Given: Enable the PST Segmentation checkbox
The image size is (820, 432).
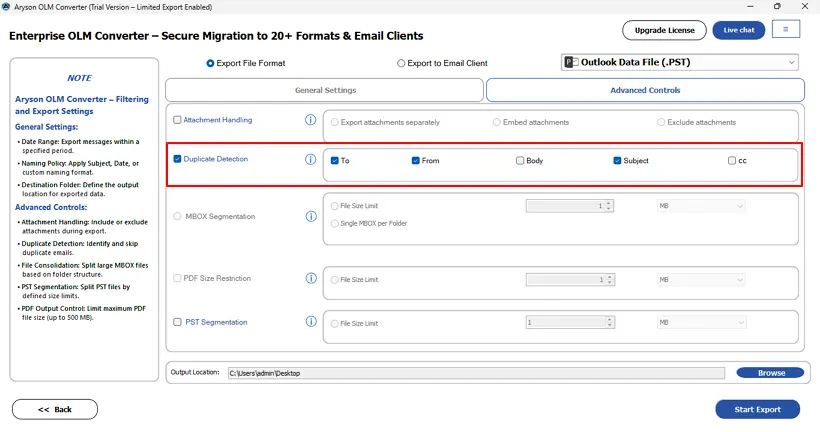Looking at the screenshot, I should coord(178,323).
